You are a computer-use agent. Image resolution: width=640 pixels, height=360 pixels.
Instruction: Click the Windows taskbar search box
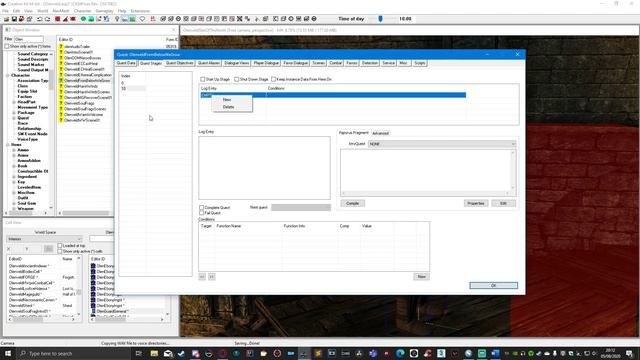(74, 353)
